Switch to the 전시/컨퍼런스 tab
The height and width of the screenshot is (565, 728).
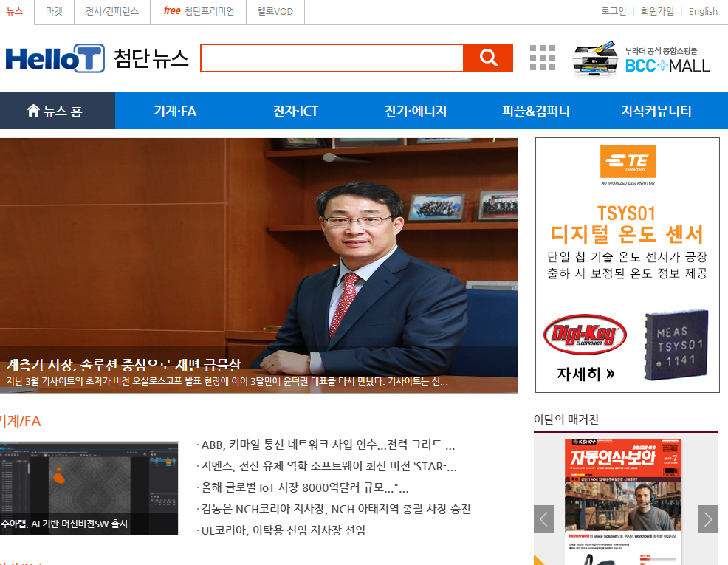tap(111, 11)
